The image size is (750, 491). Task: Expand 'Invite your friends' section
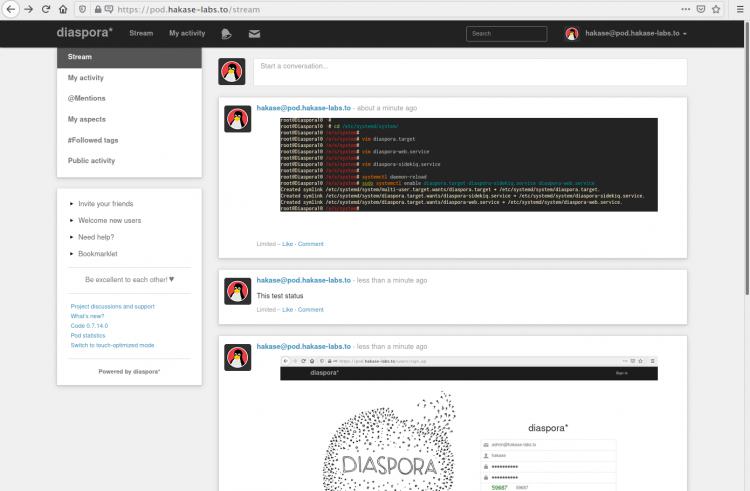tap(105, 203)
